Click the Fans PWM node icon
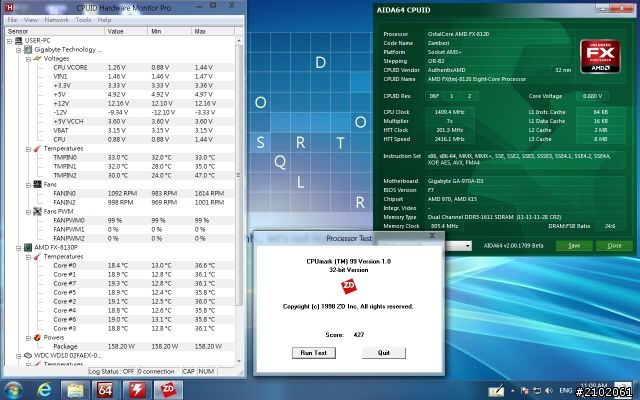 [x=38, y=211]
